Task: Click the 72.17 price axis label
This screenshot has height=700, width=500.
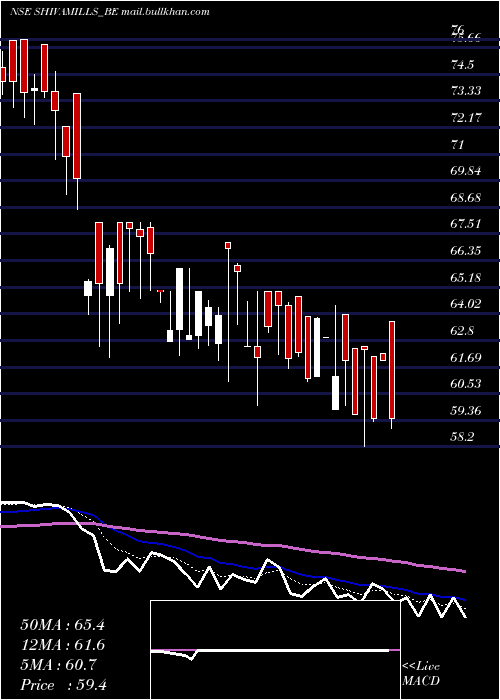Action: pos(466,118)
